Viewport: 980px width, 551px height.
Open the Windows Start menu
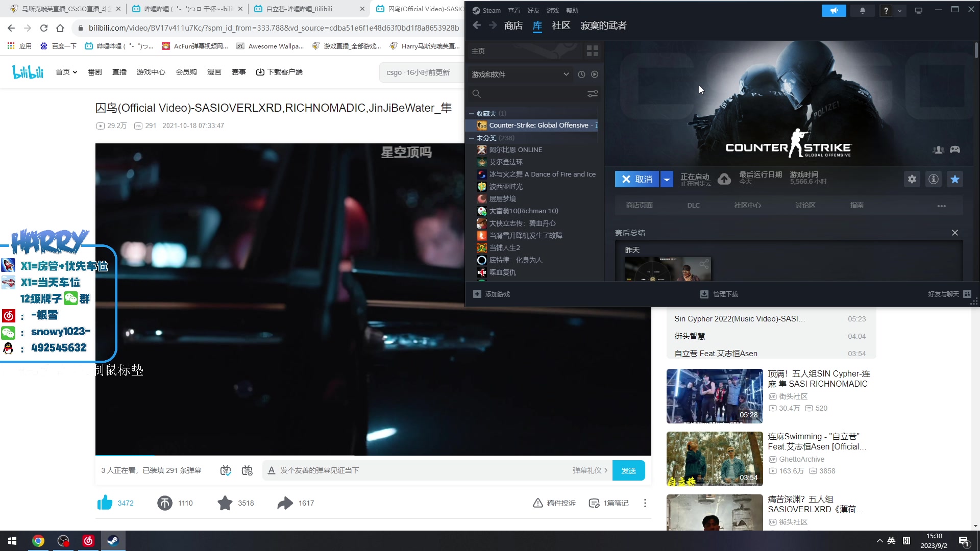click(12, 541)
